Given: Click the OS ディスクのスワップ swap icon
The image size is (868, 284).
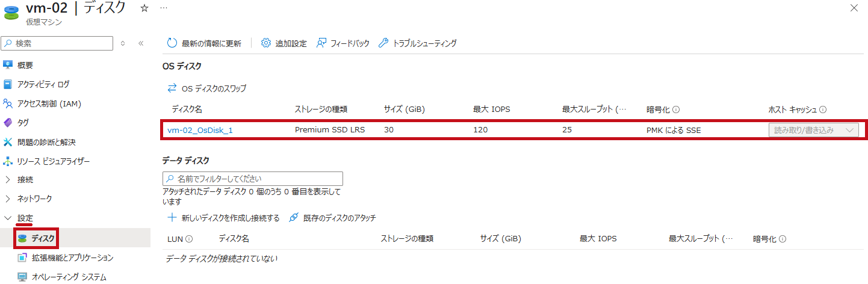Looking at the screenshot, I should 172,88.
